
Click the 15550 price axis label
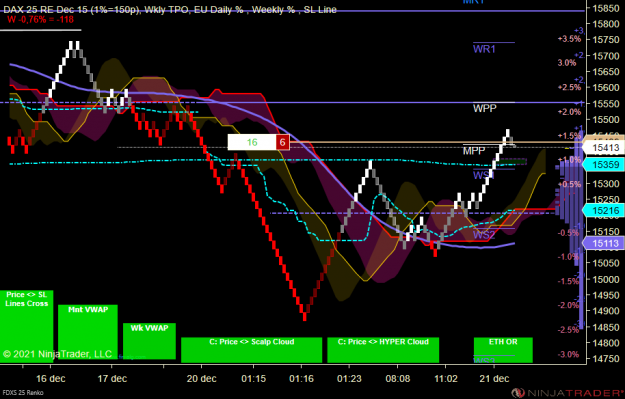[606, 104]
